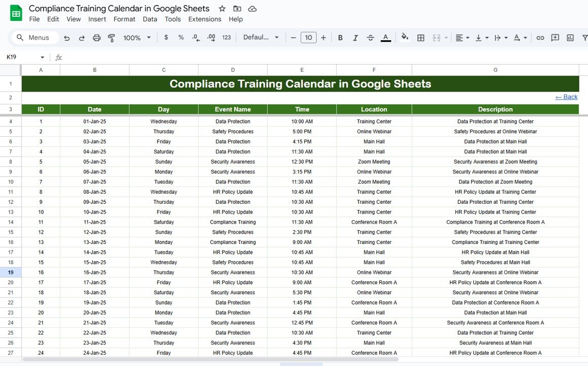
Task: Format as currency with dollar icon
Action: (166, 38)
